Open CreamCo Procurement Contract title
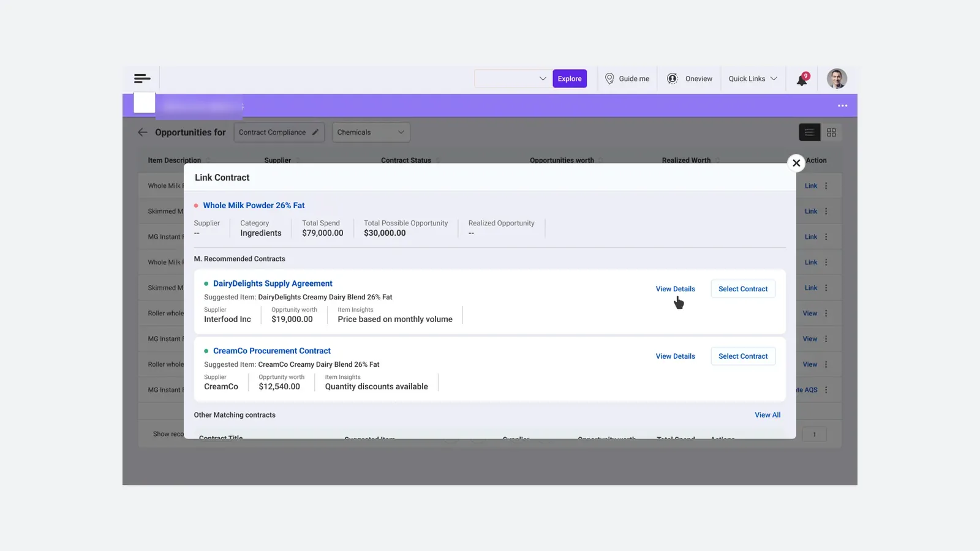The height and width of the screenshot is (551, 980). tap(272, 351)
